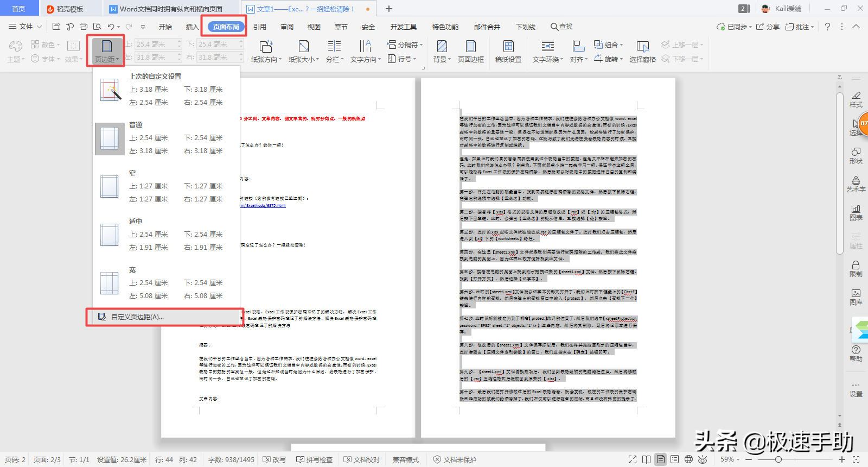Expand the 文件 file menu arrow
Screen dimensions: 868x467
click(x=39, y=27)
